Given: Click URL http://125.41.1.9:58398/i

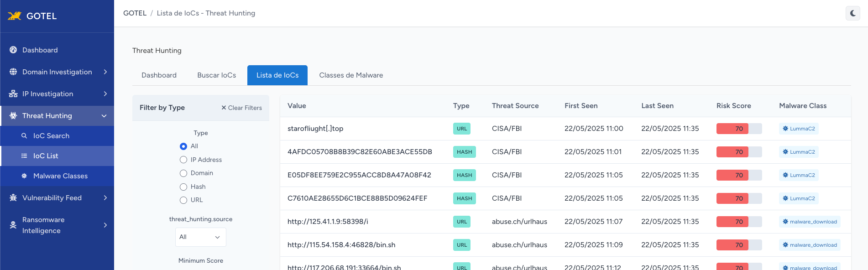Looking at the screenshot, I should click(x=328, y=222).
